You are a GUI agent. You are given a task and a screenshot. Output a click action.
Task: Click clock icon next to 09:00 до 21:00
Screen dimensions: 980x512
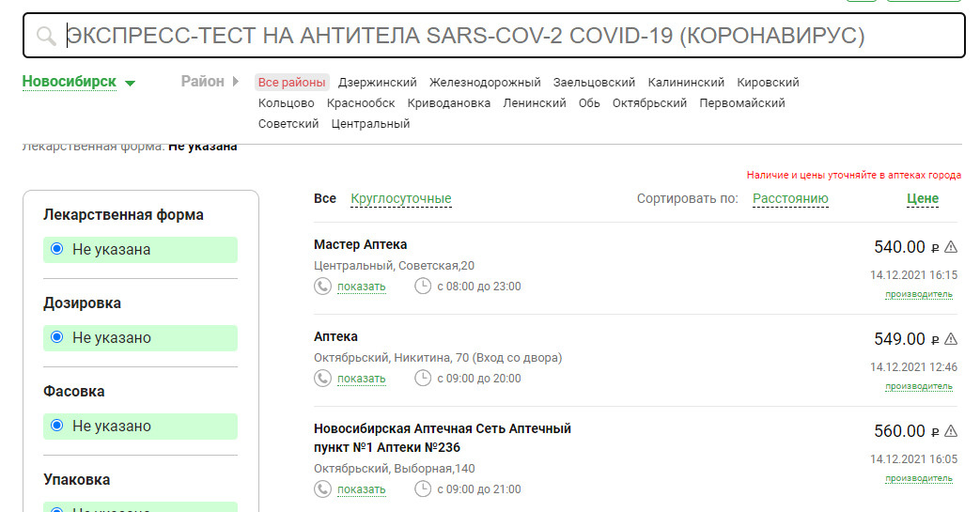pyautogui.click(x=423, y=489)
